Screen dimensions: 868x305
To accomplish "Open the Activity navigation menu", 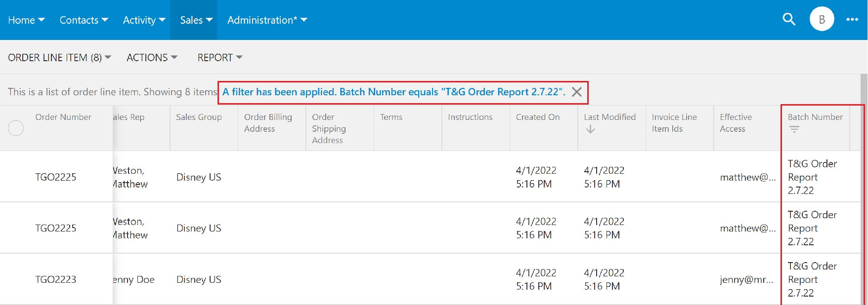I will tap(144, 20).
